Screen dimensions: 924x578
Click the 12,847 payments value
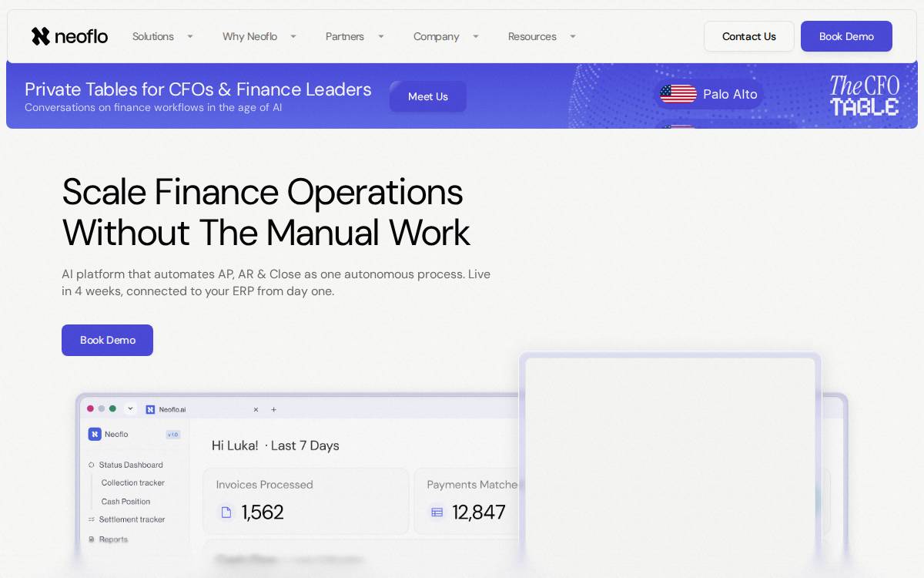479,512
